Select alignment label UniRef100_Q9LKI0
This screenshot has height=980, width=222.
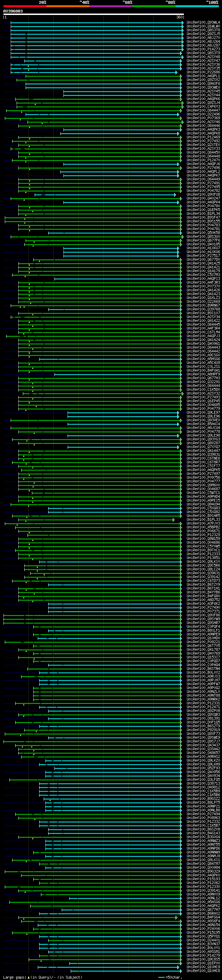(x=203, y=561)
